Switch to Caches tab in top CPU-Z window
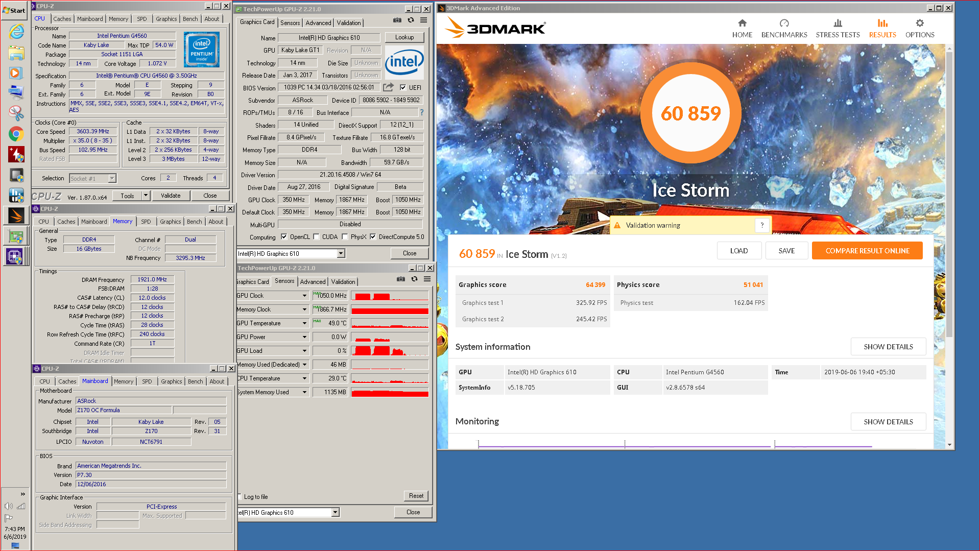The height and width of the screenshot is (551, 980). click(x=62, y=19)
